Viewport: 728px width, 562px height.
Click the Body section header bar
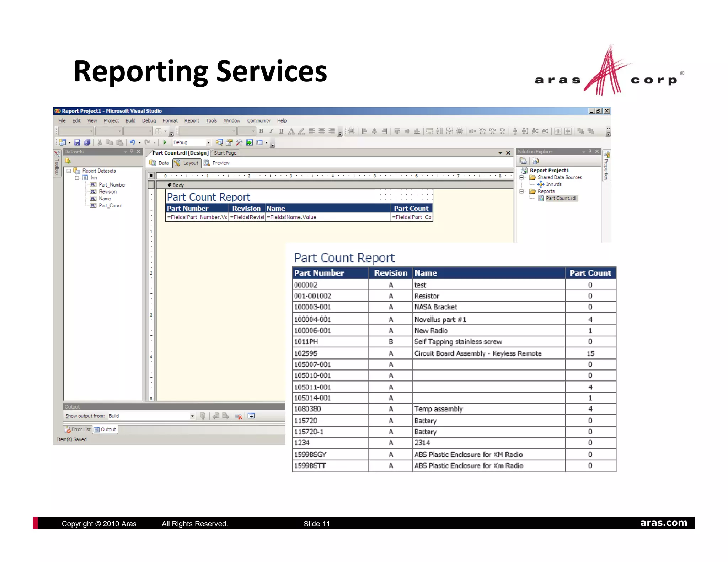(x=335, y=185)
